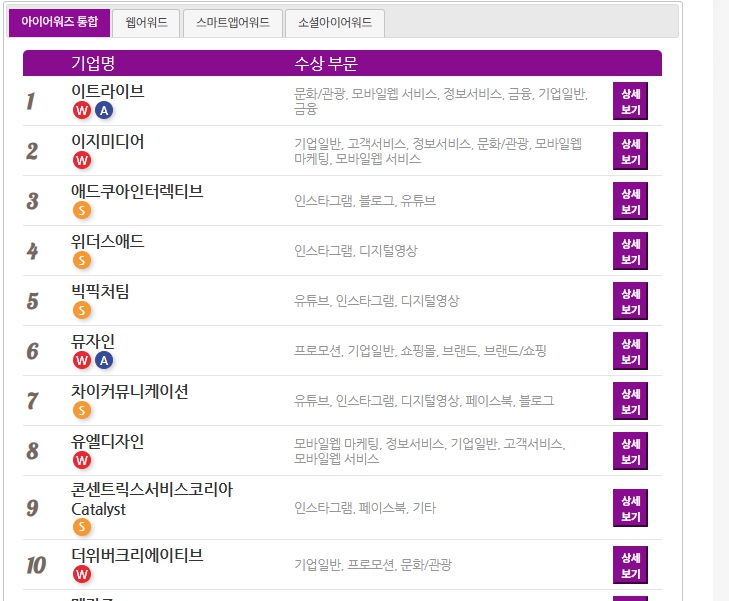
Task: Open 상세보기 for 이트라이브
Action: 630,101
